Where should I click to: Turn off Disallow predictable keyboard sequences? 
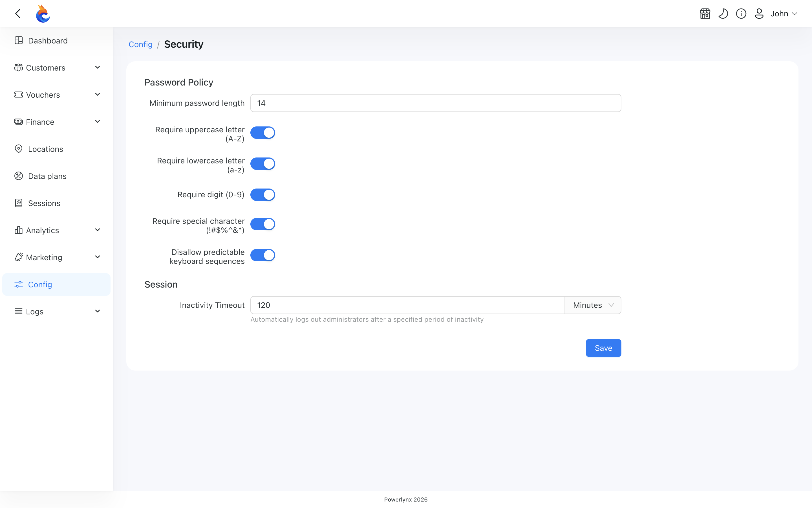[263, 255]
